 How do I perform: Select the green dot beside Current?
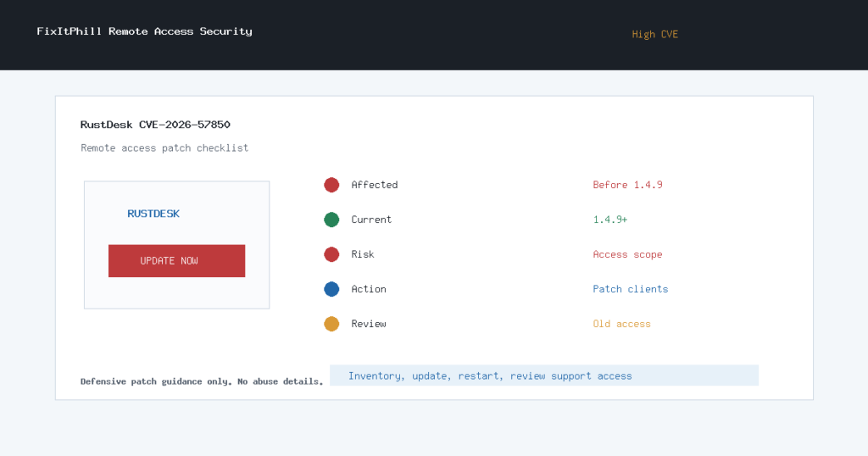click(x=331, y=220)
